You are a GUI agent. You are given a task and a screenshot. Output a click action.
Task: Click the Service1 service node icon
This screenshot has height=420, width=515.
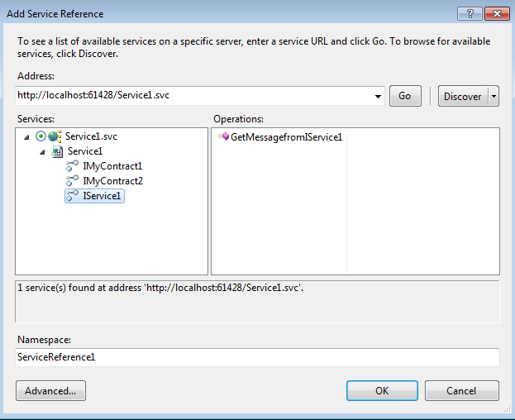[57, 151]
